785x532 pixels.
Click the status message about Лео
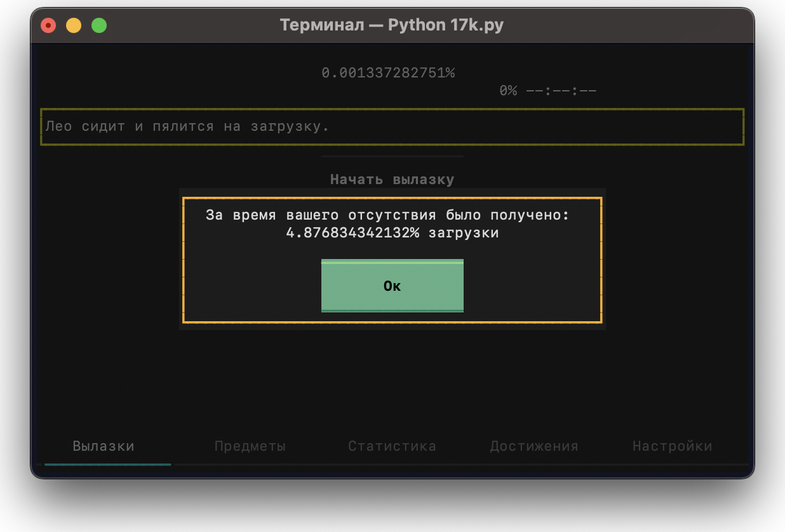187,126
